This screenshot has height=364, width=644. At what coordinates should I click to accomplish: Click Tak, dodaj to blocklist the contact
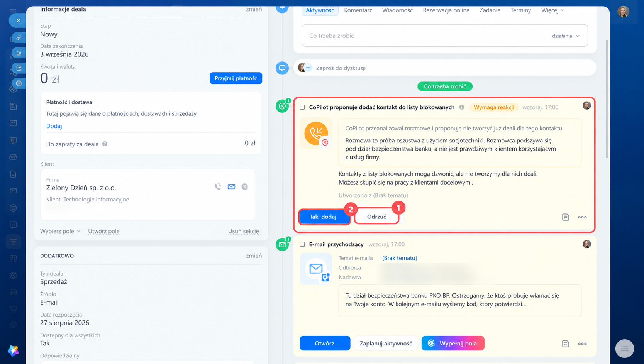click(x=324, y=217)
